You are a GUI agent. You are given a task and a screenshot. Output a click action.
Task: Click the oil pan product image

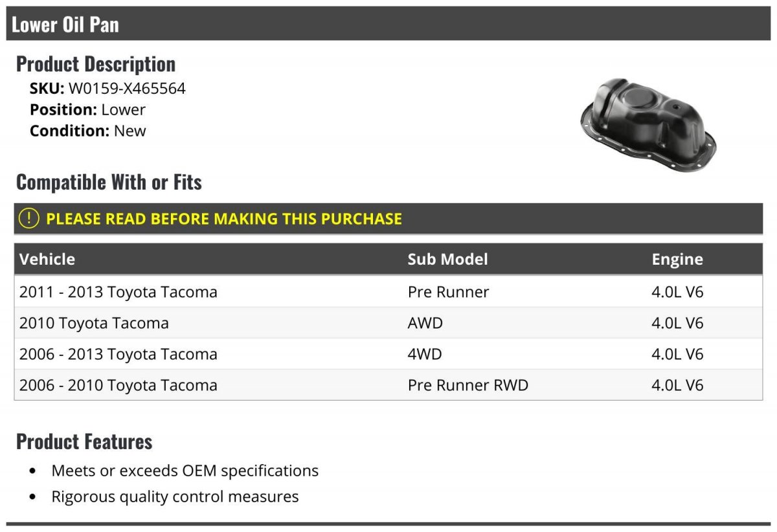pos(648,124)
